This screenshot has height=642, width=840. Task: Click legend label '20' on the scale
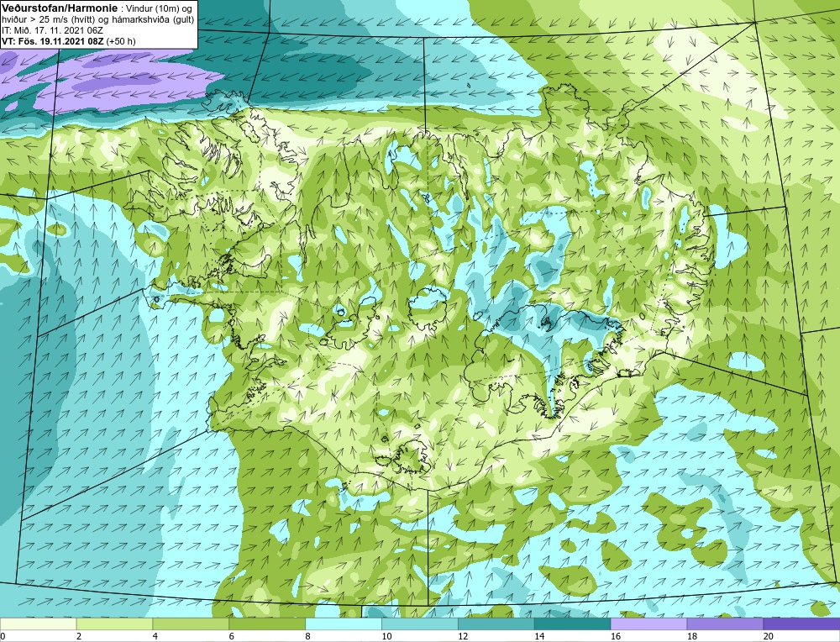(769, 636)
